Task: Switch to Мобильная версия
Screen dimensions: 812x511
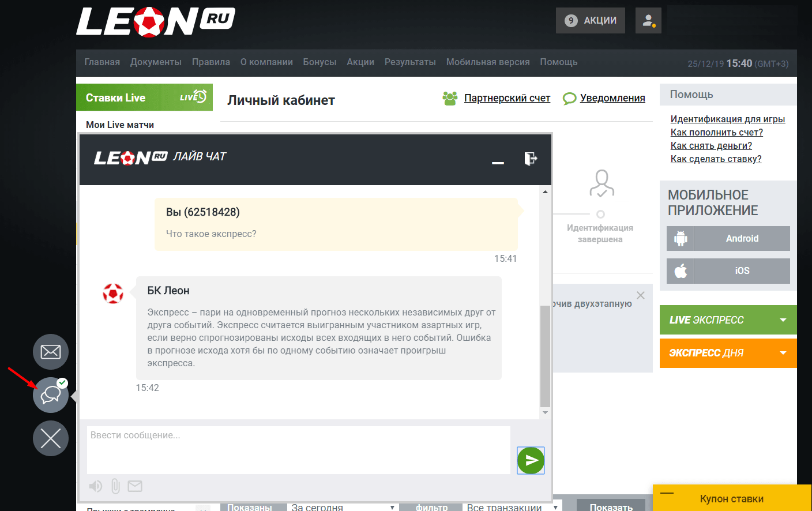Action: tap(488, 62)
